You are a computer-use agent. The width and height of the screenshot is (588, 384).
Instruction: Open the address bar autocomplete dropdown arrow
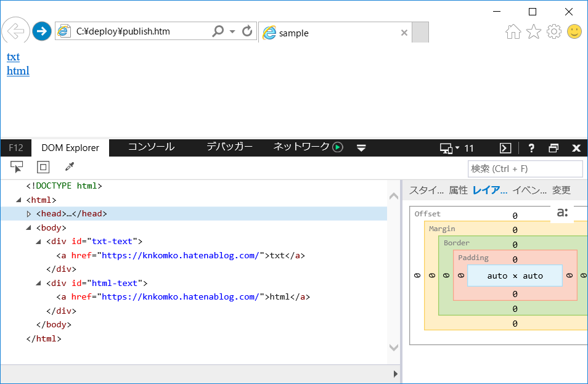(x=232, y=31)
